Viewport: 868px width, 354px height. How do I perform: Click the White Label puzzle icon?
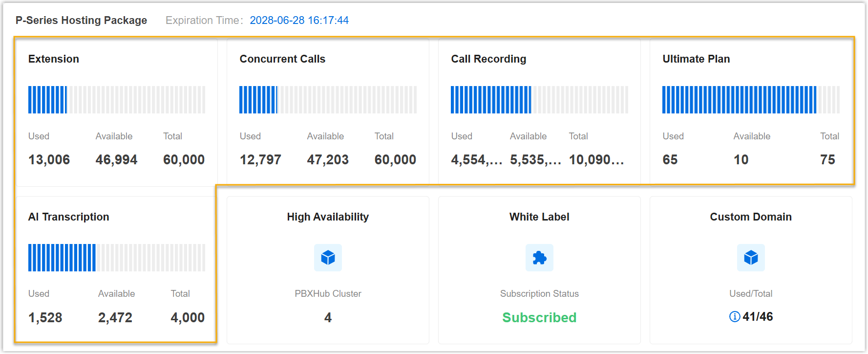[539, 258]
